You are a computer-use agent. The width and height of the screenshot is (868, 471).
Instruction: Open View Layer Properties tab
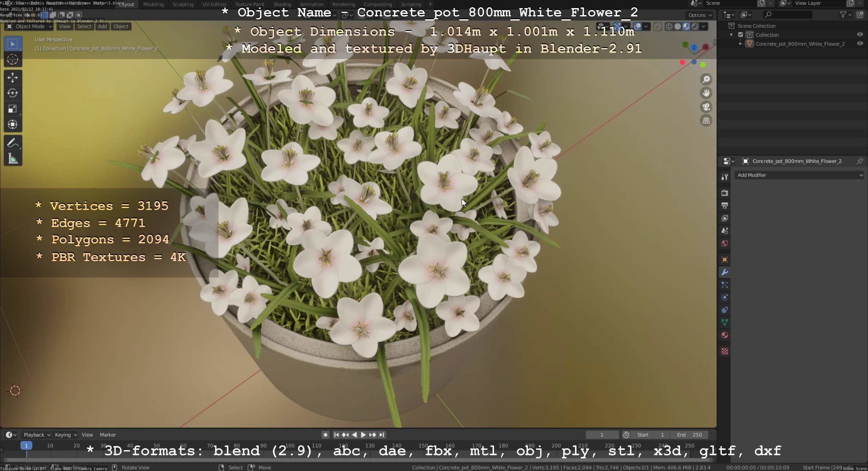pyautogui.click(x=725, y=218)
